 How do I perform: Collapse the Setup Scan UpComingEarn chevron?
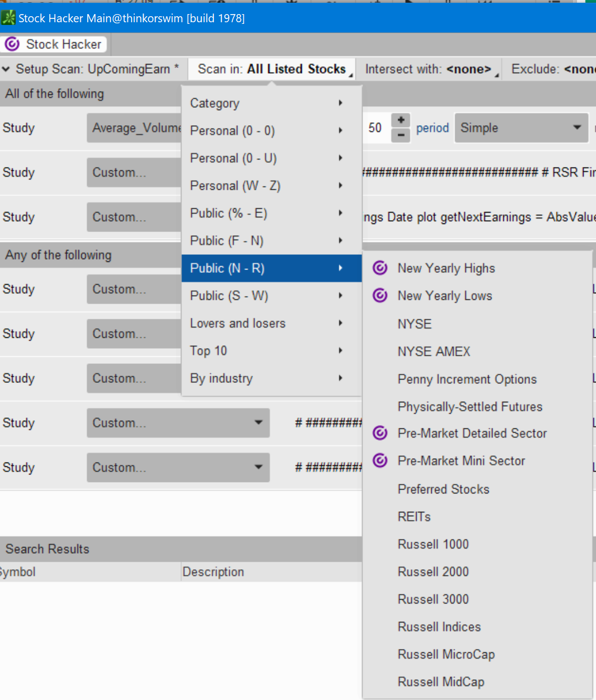click(6, 69)
